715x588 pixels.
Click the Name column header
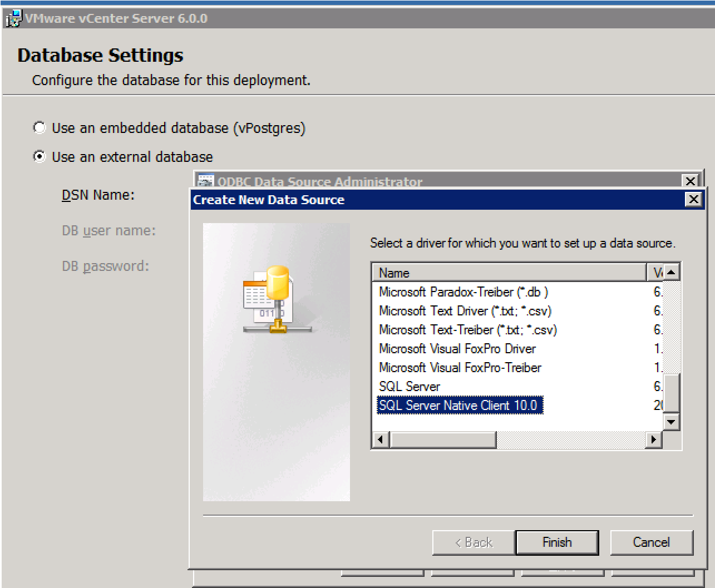tap(509, 273)
